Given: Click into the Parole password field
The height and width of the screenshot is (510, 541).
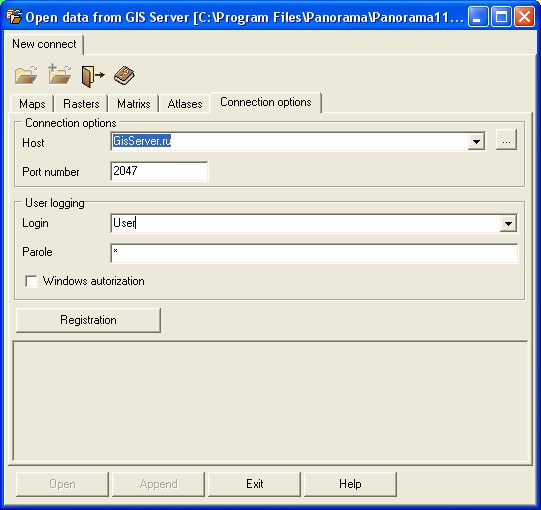Looking at the screenshot, I should pos(314,253).
